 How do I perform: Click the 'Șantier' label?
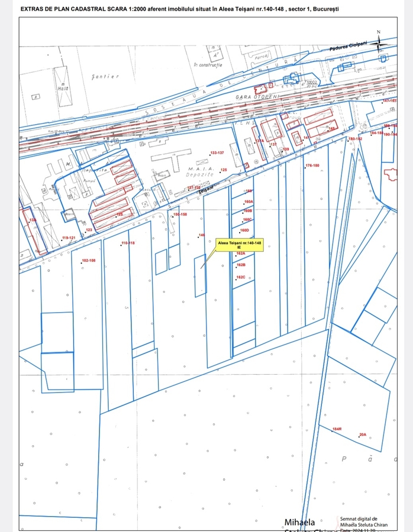tap(105, 77)
